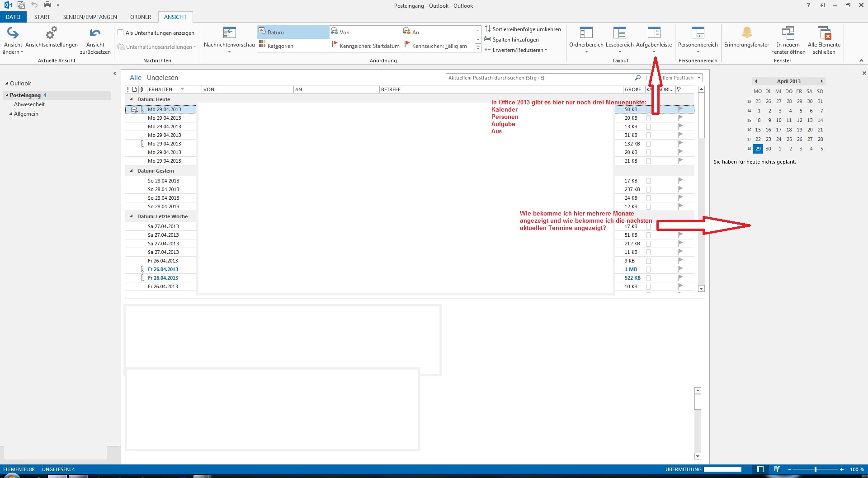Screen dimensions: 868x478
Task: Collapse the Posteingang folder tree
Action: (x=7, y=95)
